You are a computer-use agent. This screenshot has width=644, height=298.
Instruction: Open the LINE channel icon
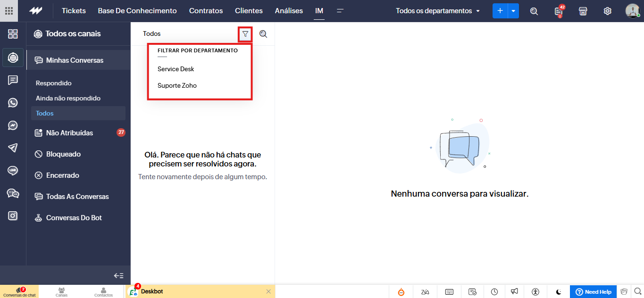pyautogui.click(x=13, y=170)
